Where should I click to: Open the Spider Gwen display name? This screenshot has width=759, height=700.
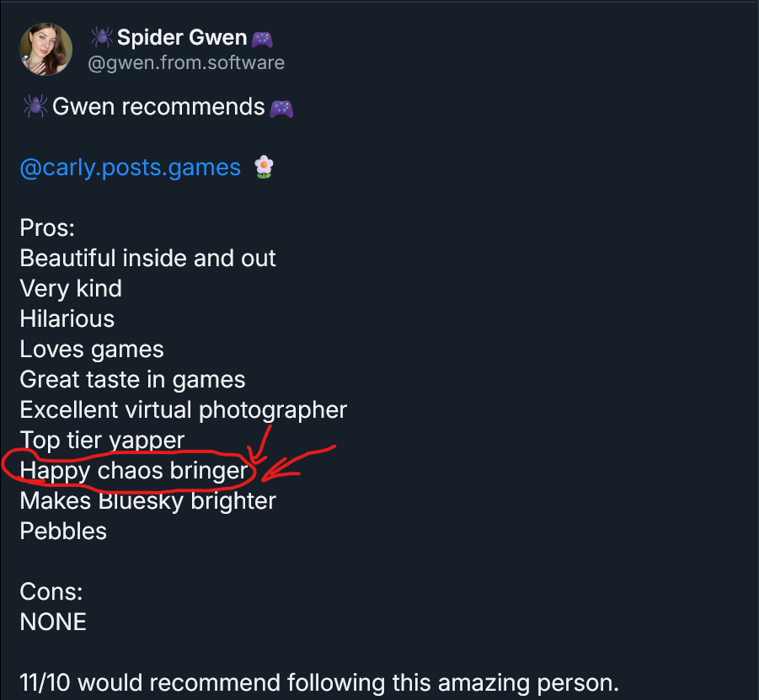point(182,38)
